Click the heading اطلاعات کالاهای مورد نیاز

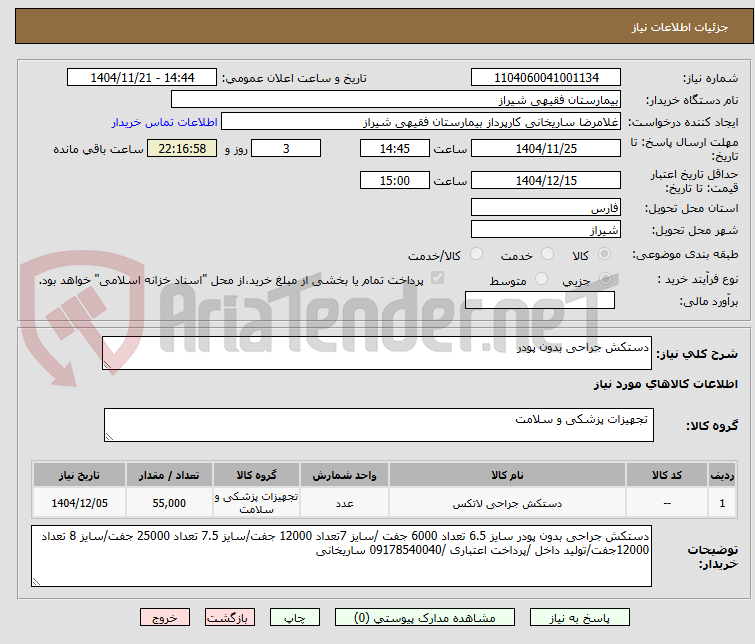665,384
